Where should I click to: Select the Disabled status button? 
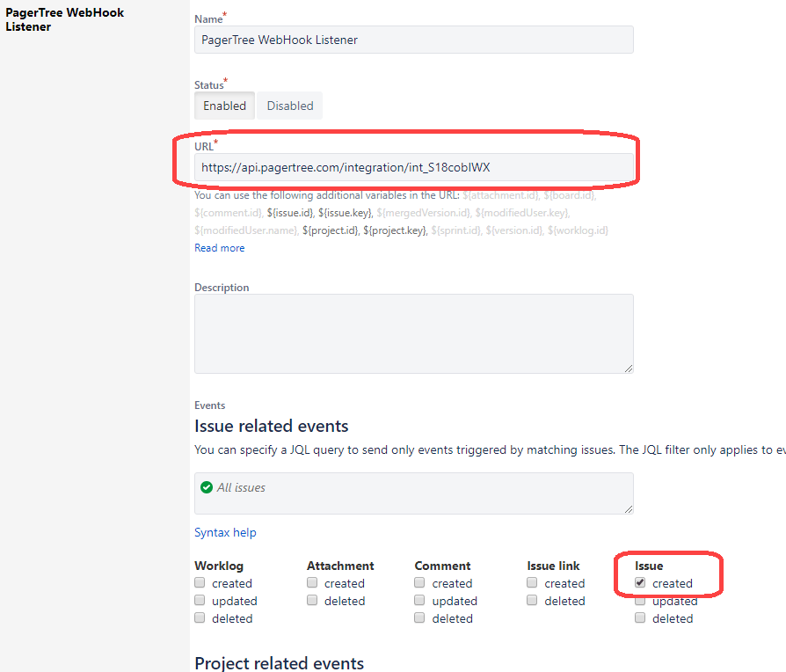coord(289,106)
